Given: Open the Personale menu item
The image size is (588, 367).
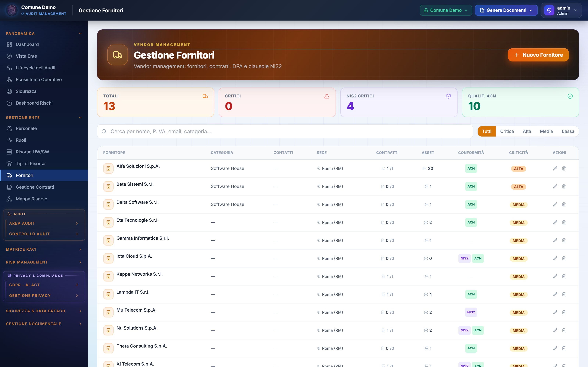Looking at the screenshot, I should pyautogui.click(x=26, y=128).
